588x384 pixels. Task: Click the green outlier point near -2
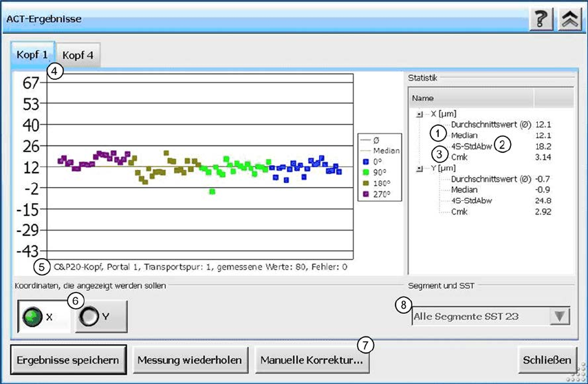(x=213, y=192)
